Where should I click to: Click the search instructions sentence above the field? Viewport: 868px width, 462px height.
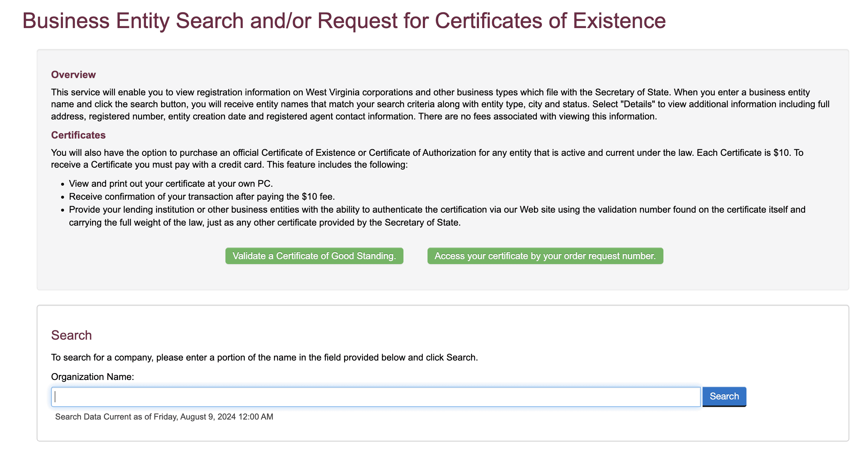coord(264,357)
